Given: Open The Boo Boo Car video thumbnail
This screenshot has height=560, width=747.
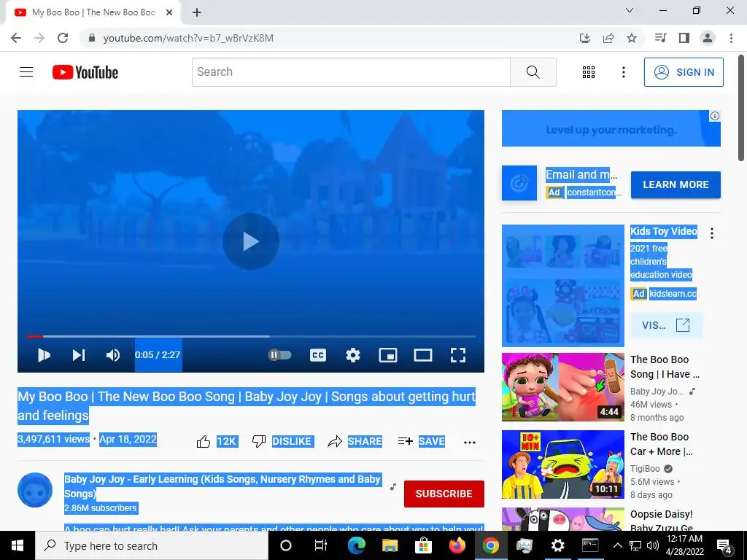Looking at the screenshot, I should pyautogui.click(x=562, y=464).
